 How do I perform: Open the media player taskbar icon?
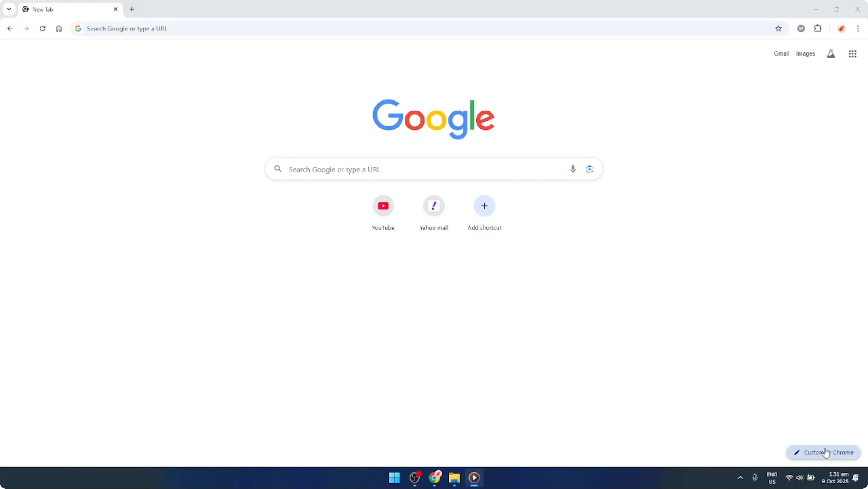tap(474, 477)
